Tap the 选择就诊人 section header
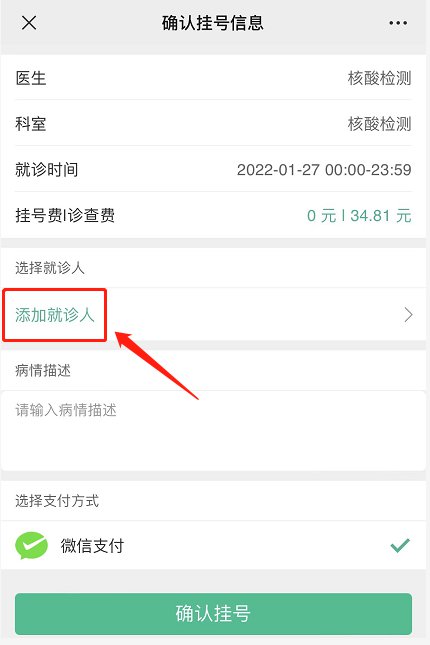430x645 pixels. [50, 268]
